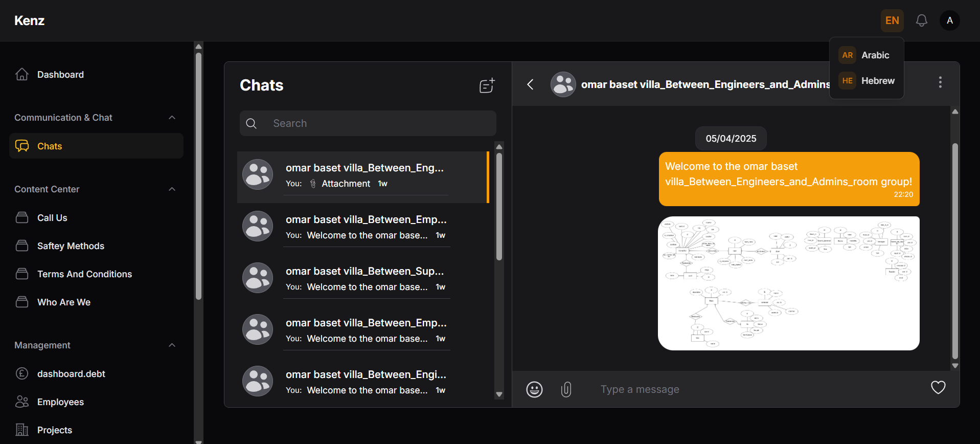Go back with chat header arrow
The image size is (980, 444).
pos(530,84)
